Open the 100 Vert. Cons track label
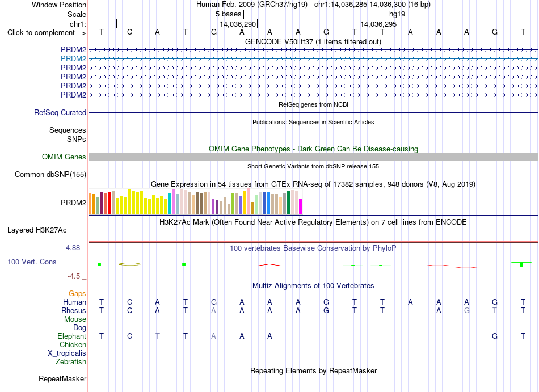 [32, 262]
